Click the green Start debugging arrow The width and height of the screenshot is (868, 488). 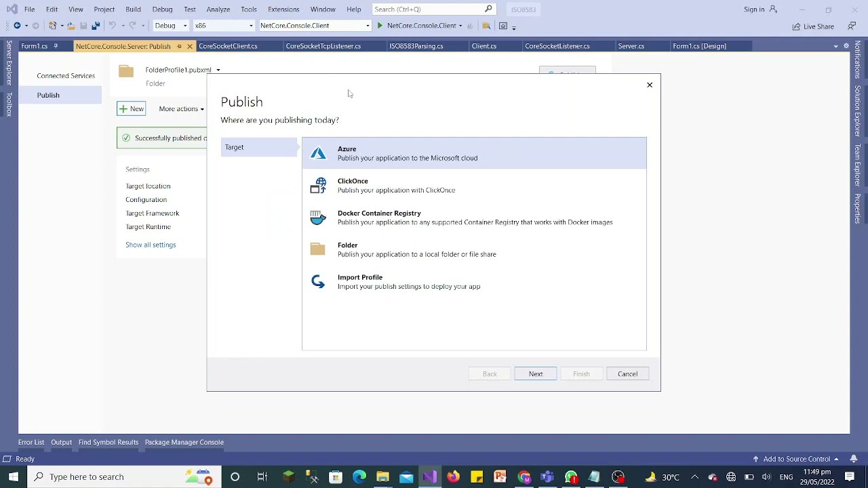pos(380,26)
